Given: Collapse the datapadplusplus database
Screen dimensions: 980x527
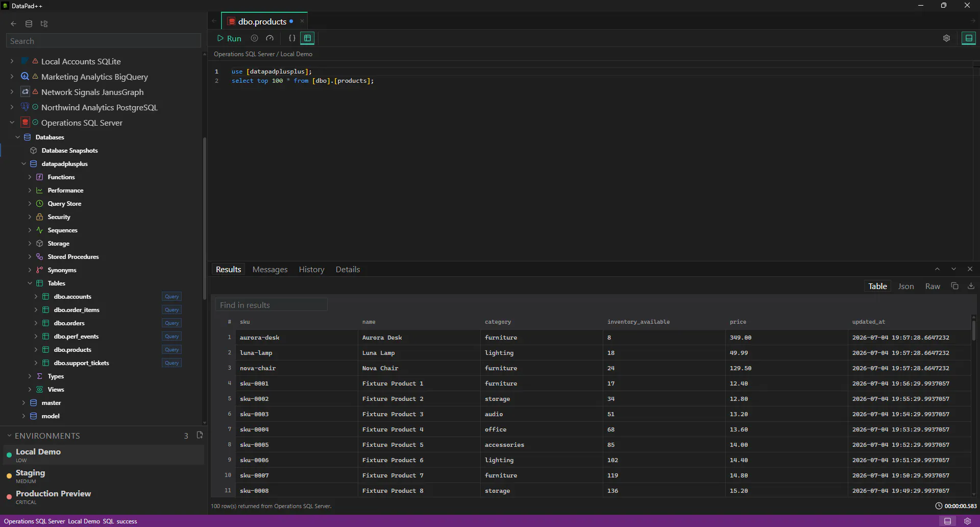Looking at the screenshot, I should click(23, 164).
